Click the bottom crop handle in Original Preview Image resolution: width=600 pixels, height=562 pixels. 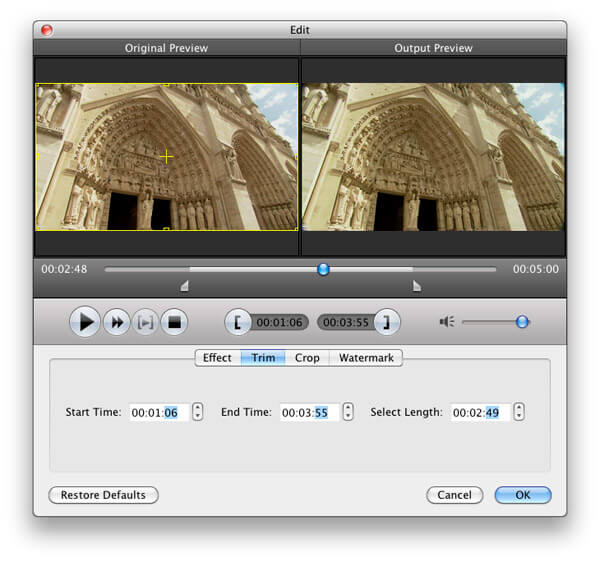166,229
